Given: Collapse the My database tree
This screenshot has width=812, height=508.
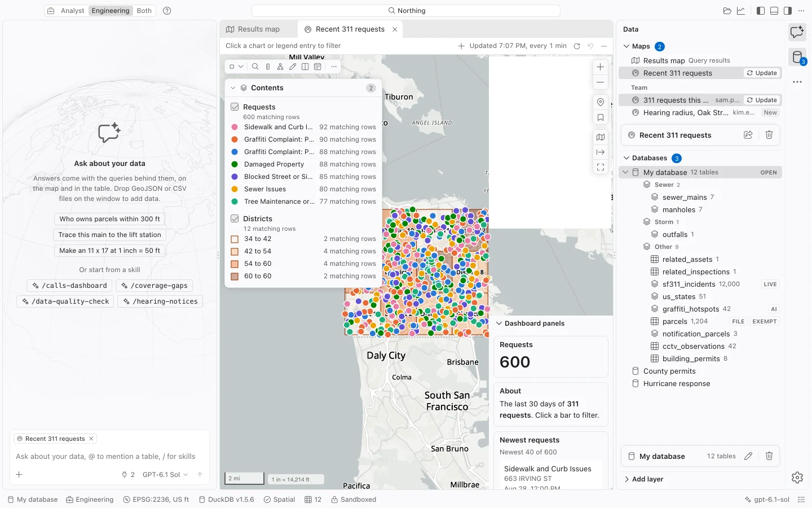Looking at the screenshot, I should pyautogui.click(x=625, y=172).
